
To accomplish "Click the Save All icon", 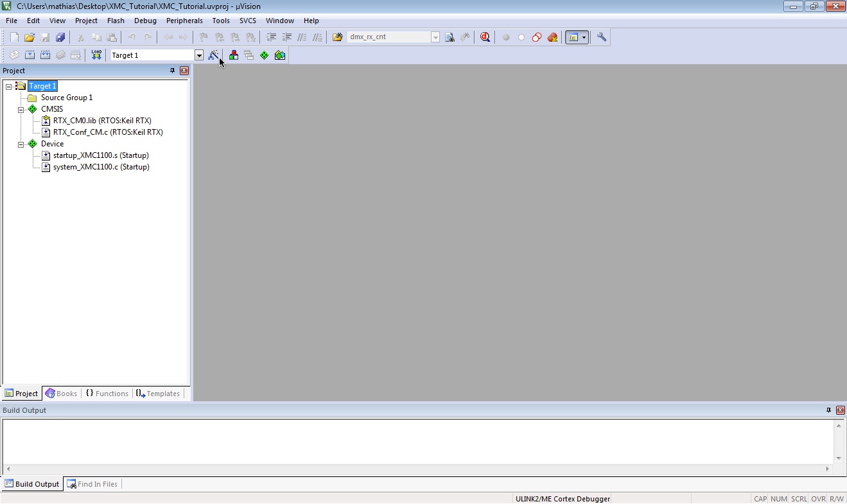I will pyautogui.click(x=60, y=37).
